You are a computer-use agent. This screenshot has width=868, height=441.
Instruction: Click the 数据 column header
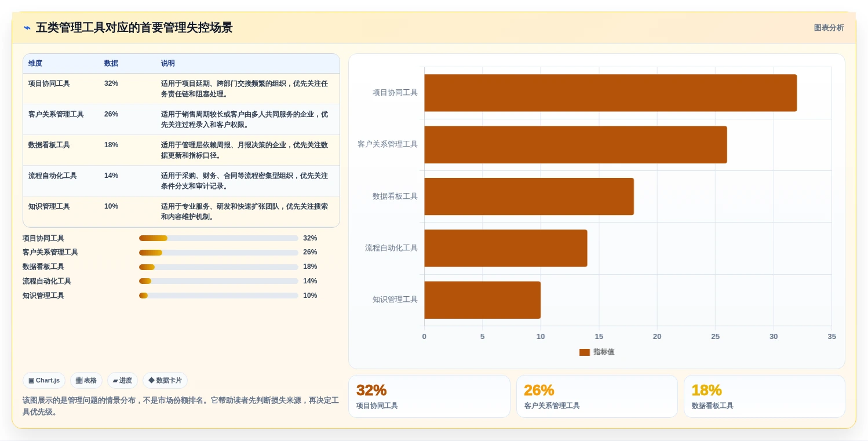[x=111, y=64]
